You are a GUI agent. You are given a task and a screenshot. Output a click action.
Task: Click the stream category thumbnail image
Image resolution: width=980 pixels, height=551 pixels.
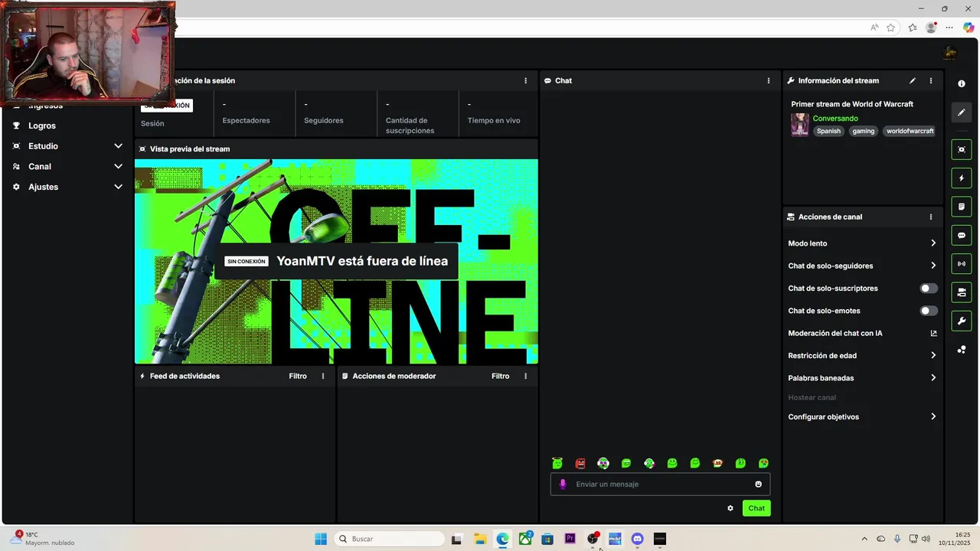(800, 125)
